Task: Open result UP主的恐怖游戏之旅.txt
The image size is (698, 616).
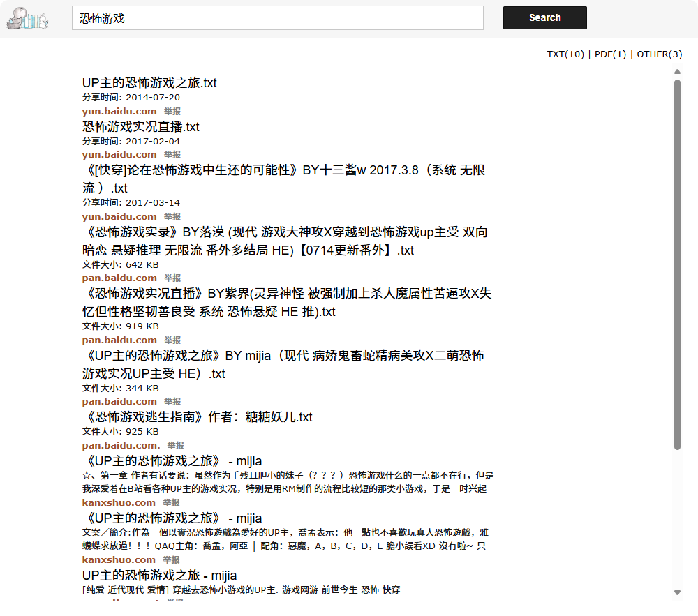Action: [149, 83]
